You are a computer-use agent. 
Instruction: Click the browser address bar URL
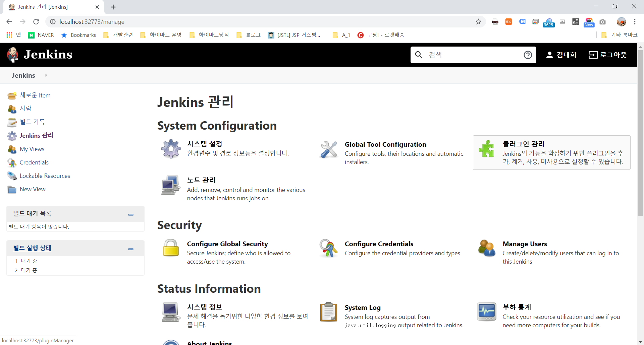click(92, 22)
